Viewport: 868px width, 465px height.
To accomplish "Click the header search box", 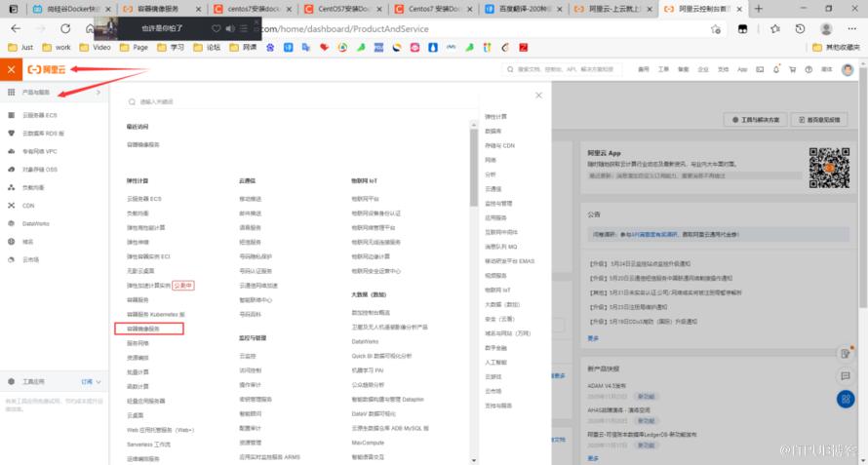I will tap(562, 70).
